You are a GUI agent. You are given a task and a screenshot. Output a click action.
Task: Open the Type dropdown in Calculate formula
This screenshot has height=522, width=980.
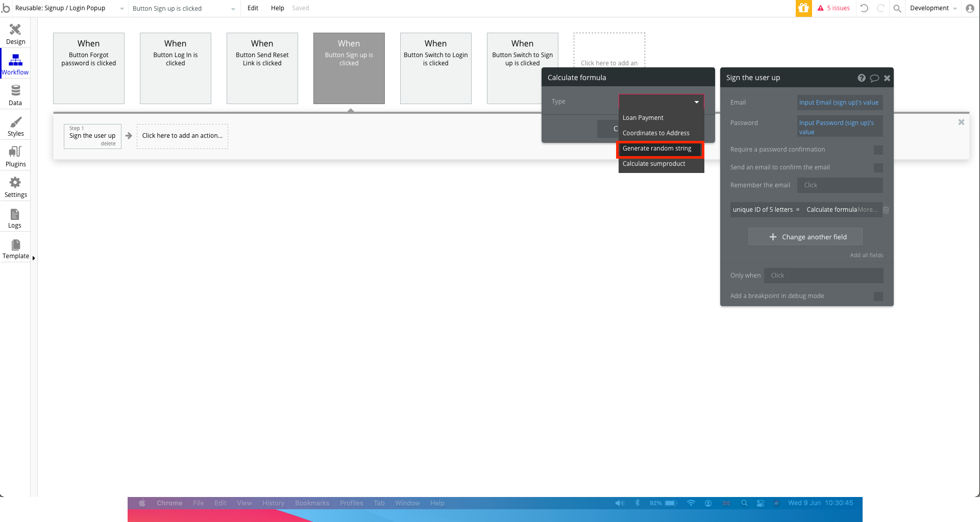(661, 102)
